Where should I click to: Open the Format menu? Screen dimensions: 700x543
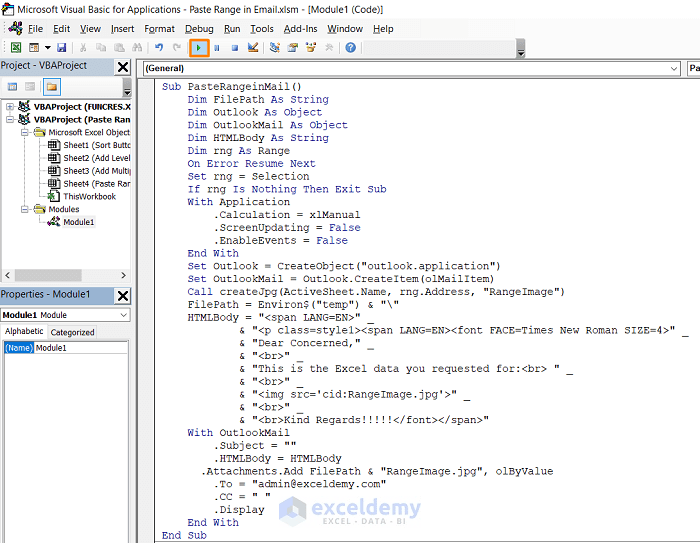pyautogui.click(x=159, y=29)
